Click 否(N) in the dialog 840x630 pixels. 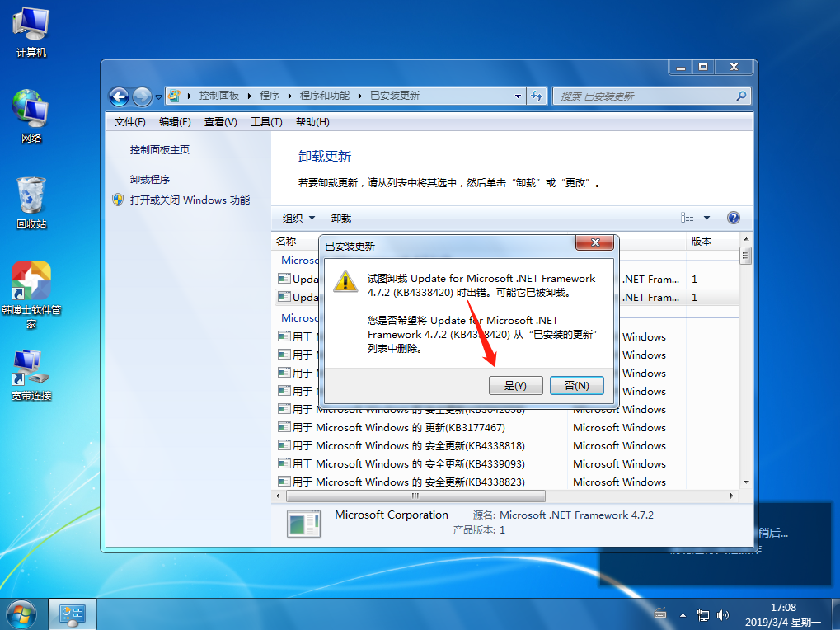[x=577, y=386]
